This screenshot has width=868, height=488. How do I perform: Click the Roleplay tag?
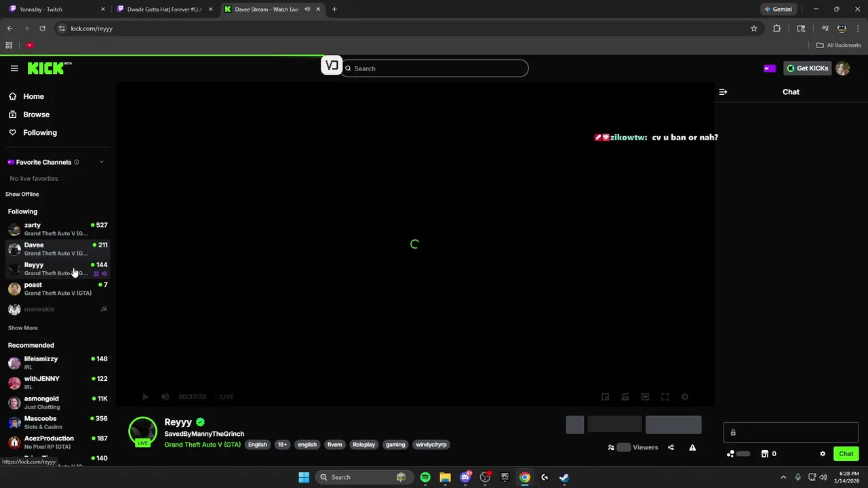[x=363, y=445]
